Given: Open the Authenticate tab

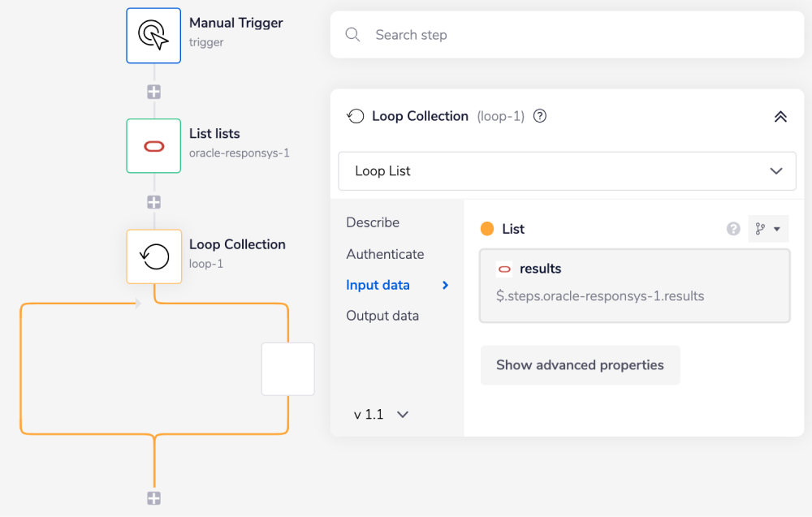Looking at the screenshot, I should pos(385,254).
